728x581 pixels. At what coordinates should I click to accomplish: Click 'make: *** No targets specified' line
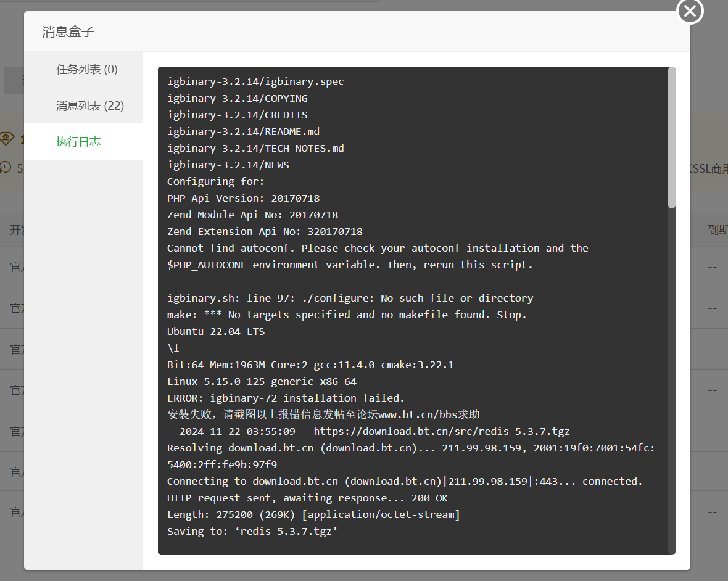click(x=347, y=315)
